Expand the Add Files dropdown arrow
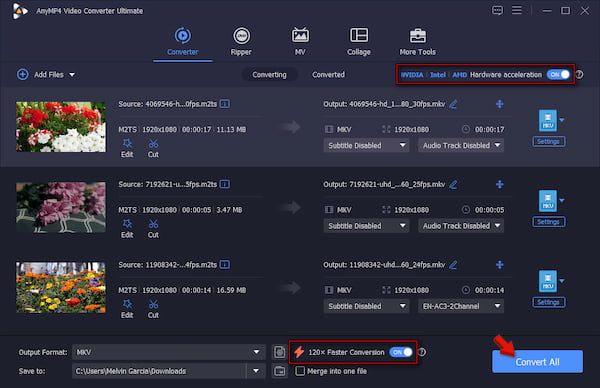 (72, 75)
